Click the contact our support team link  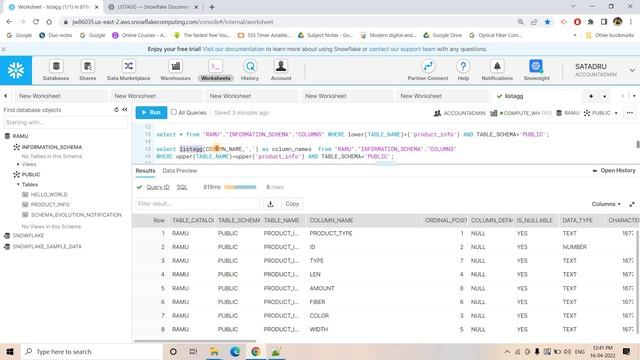point(402,49)
